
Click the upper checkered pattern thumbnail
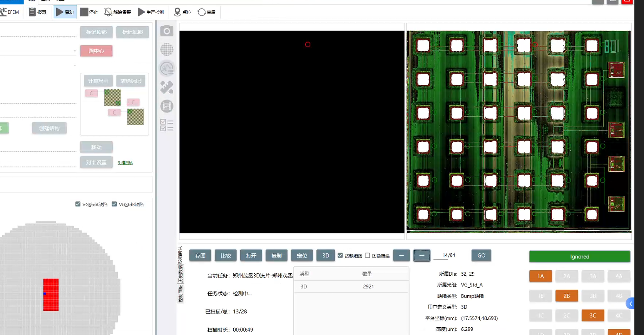(112, 97)
